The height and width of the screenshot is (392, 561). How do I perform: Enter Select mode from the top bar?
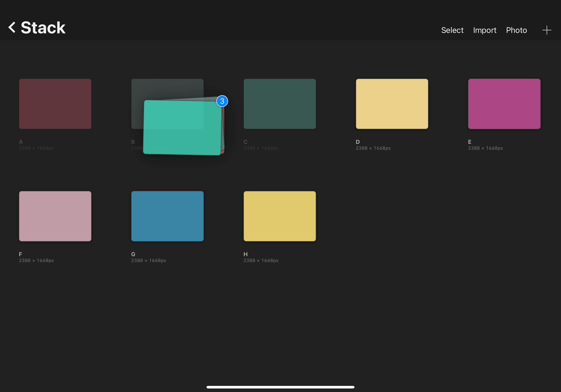(x=452, y=30)
